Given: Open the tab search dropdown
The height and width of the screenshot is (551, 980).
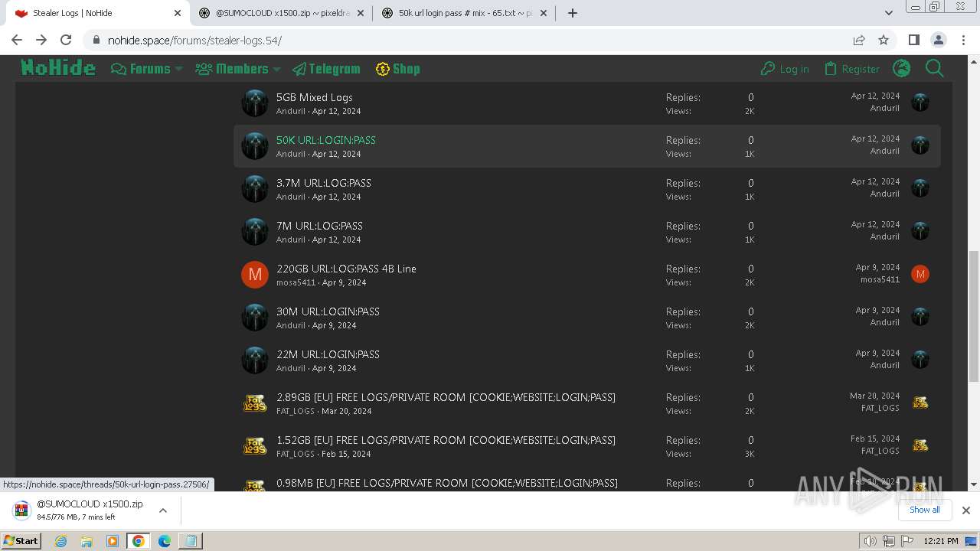Looking at the screenshot, I should [x=888, y=13].
